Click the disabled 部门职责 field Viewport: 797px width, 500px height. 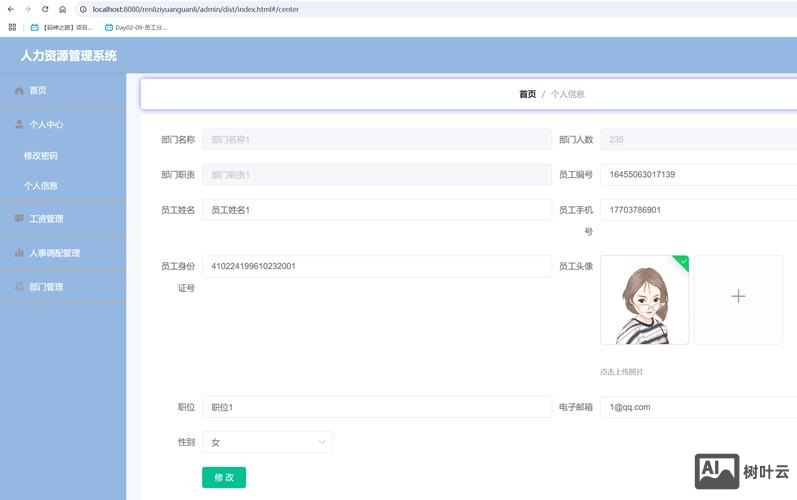click(377, 175)
